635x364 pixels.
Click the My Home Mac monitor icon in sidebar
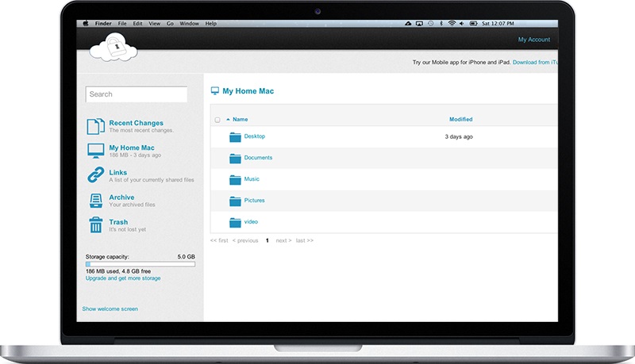click(94, 151)
